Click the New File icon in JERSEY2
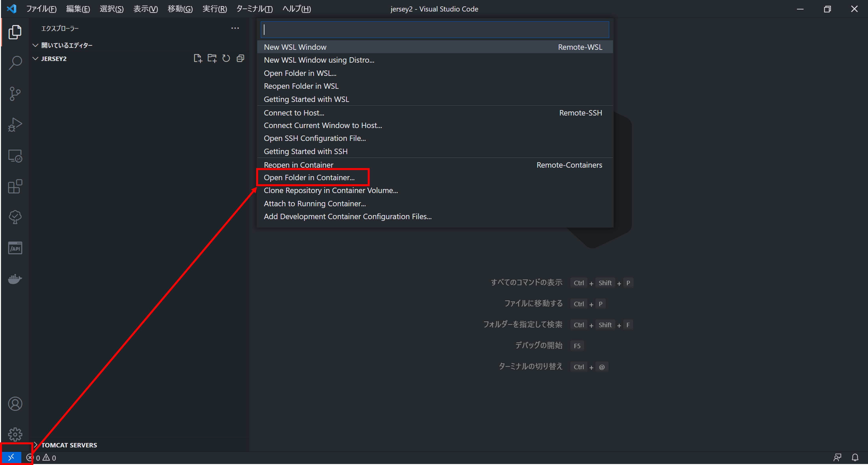This screenshot has width=868, height=465. (198, 59)
